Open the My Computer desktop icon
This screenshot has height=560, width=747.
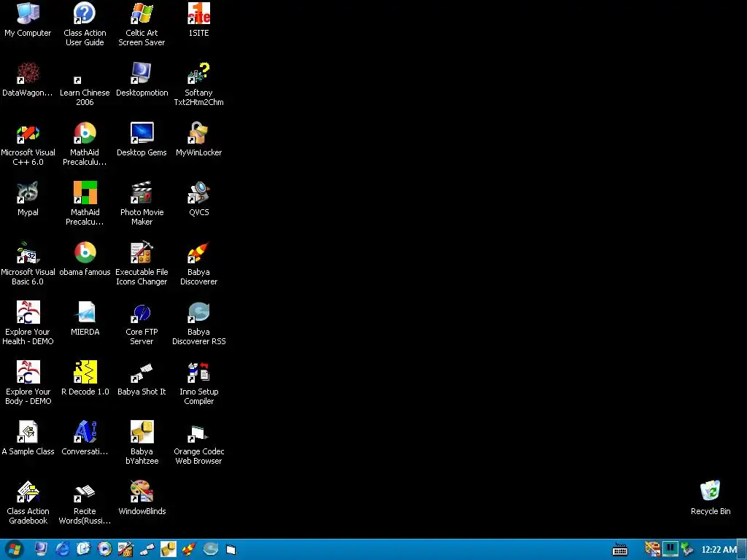(28, 20)
